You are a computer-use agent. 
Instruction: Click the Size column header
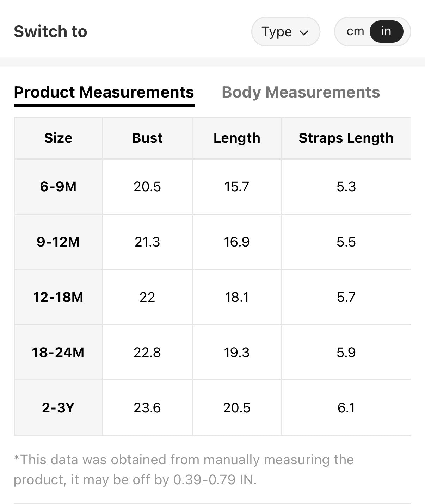[x=58, y=138]
